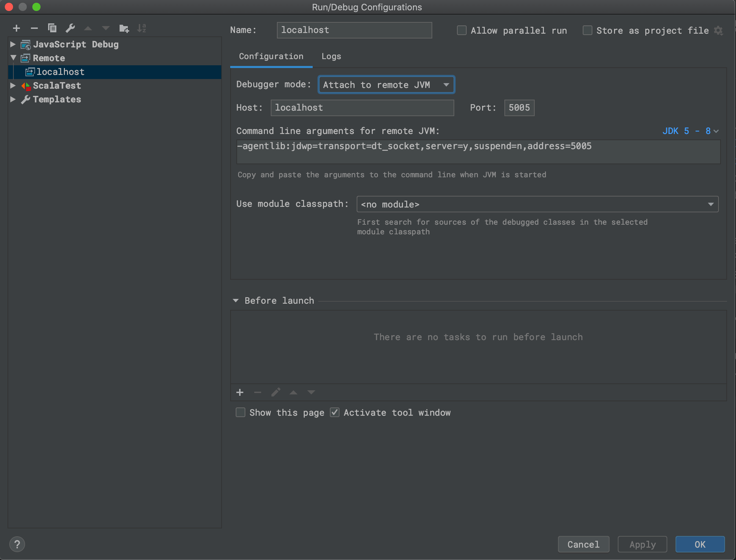Click the Apply button
The width and height of the screenshot is (736, 560).
pos(642,544)
